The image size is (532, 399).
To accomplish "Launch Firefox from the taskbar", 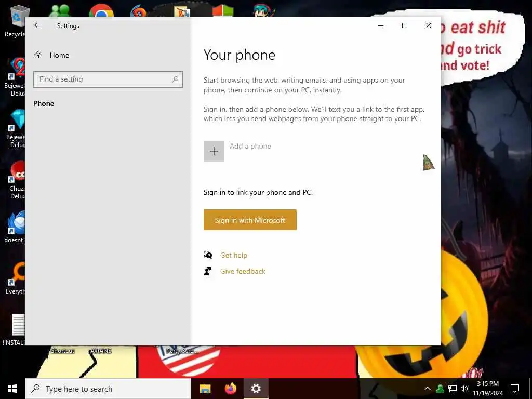I will pos(231,389).
